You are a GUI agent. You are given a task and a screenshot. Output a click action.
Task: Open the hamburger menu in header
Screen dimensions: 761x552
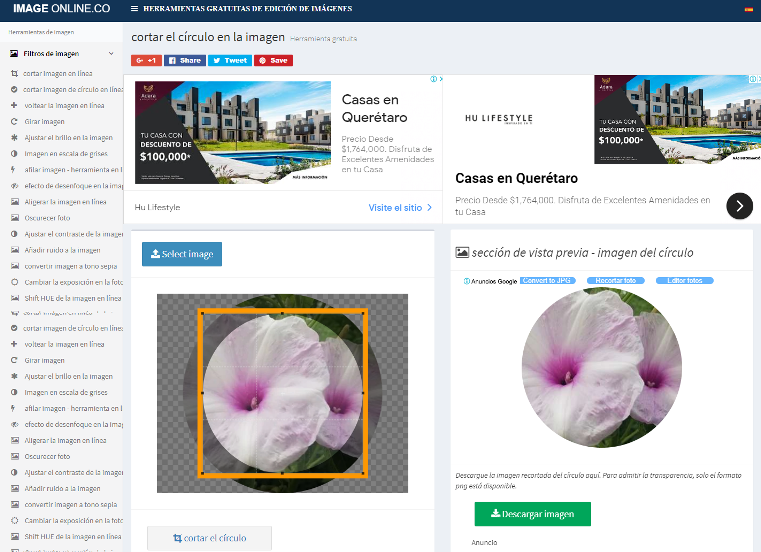135,9
